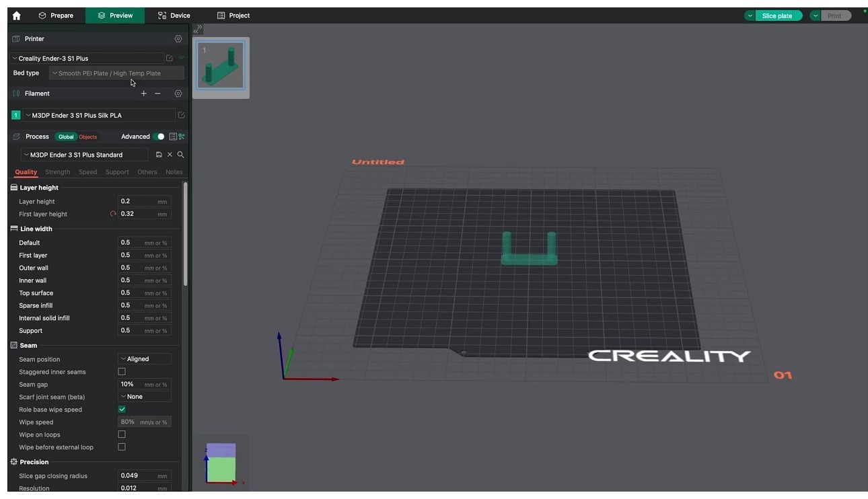Image resolution: width=868 pixels, height=499 pixels.
Task: Open the Scarf joint seam dropdown
Action: tap(145, 397)
